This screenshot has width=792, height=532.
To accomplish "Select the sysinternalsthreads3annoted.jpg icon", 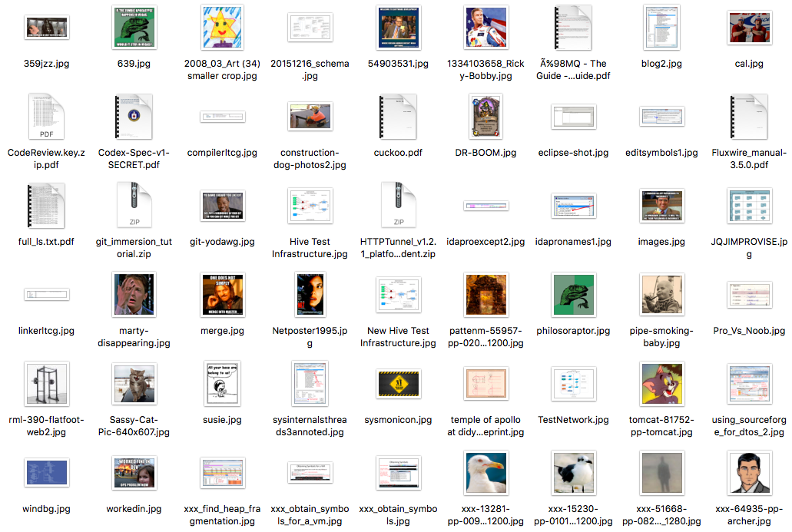I will point(310,384).
